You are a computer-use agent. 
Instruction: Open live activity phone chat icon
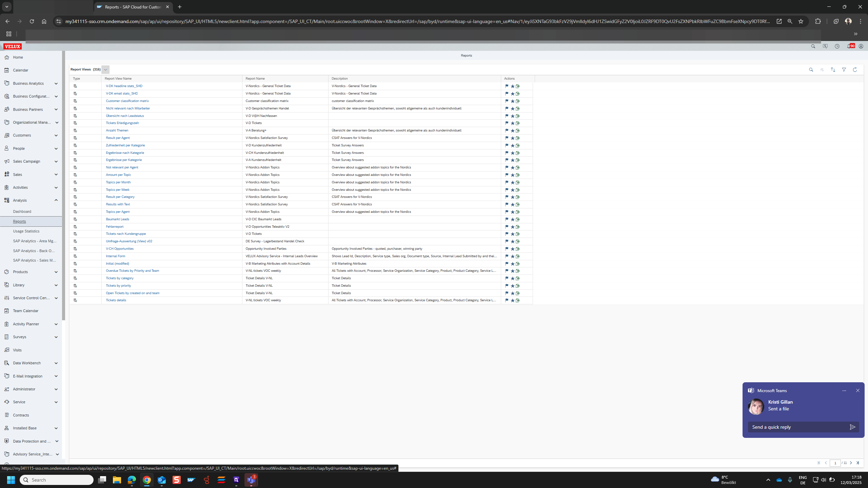point(825,46)
